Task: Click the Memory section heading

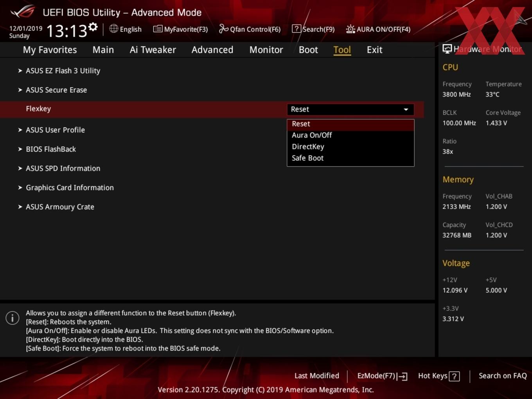Action: click(x=458, y=180)
